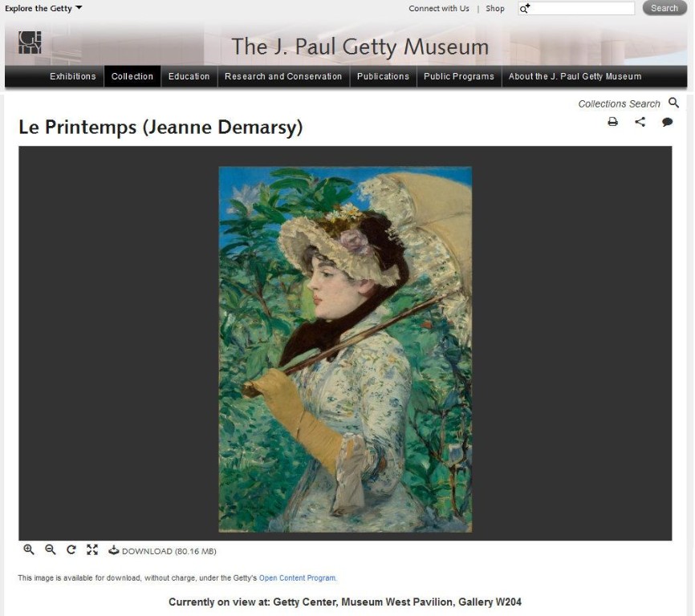The height and width of the screenshot is (616, 695).
Task: Open the Publications menu
Action: click(383, 76)
